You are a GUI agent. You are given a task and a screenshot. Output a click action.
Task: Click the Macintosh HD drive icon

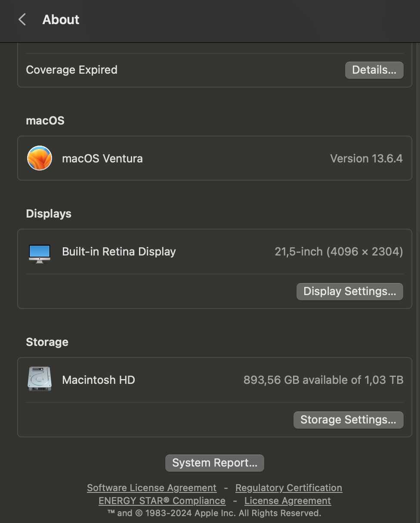40,379
